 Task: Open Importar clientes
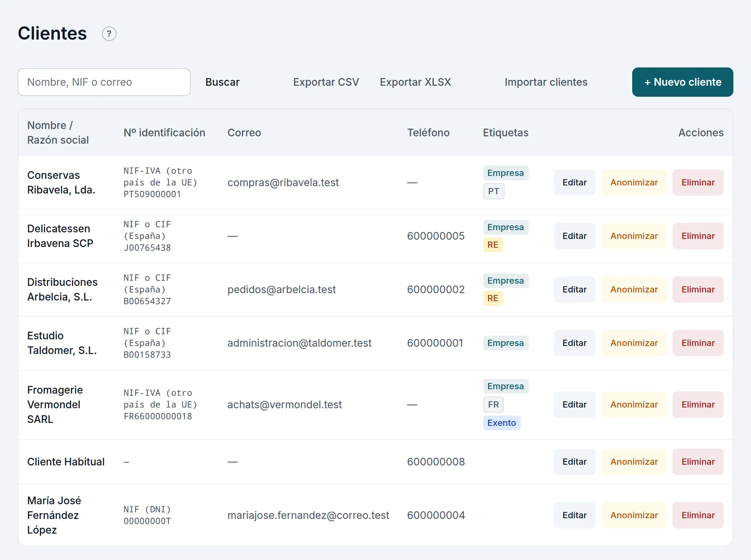coord(546,82)
